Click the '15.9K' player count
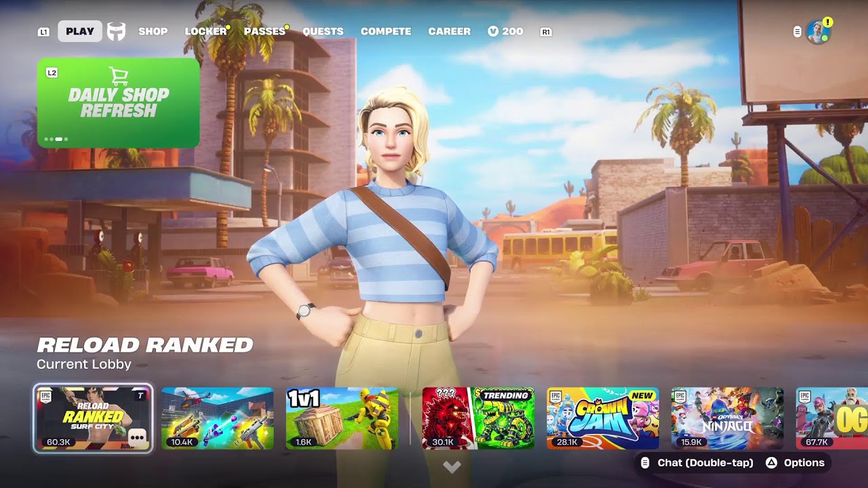868x488 pixels. [691, 442]
